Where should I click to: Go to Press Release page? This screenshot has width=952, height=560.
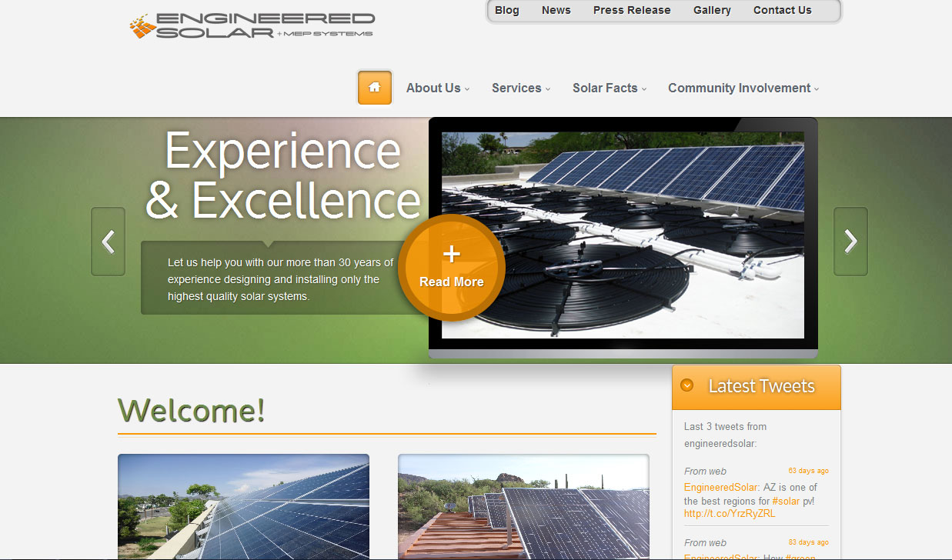click(x=632, y=11)
